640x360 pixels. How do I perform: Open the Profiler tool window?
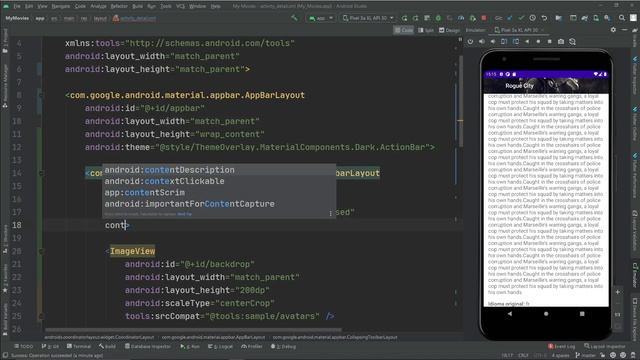[x=252, y=347]
